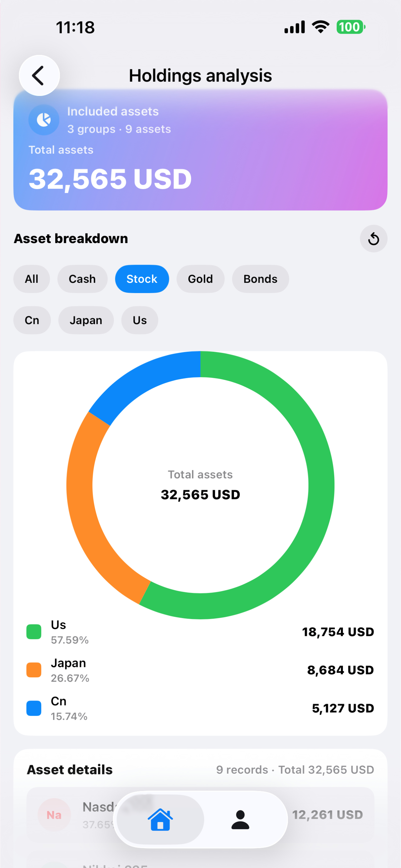Screen dimensions: 401x868
Task: Tap the pie chart icon on Included assets card
Action: [x=44, y=120]
